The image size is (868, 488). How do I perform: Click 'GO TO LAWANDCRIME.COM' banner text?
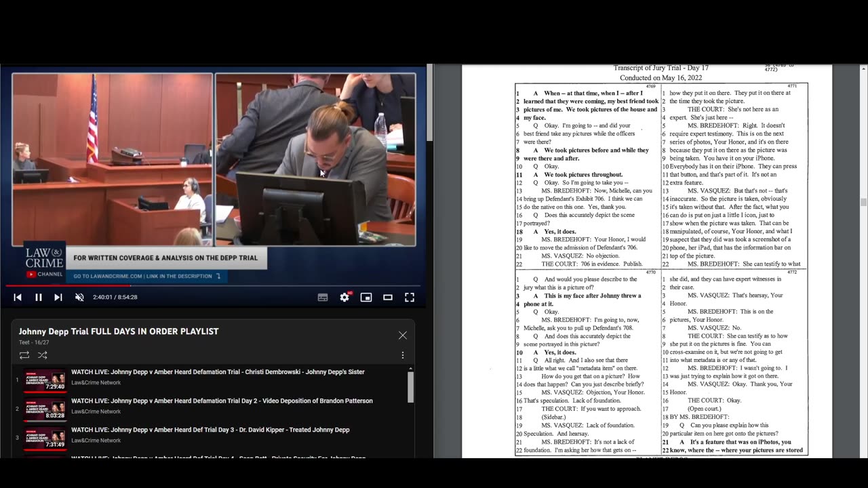pyautogui.click(x=147, y=277)
